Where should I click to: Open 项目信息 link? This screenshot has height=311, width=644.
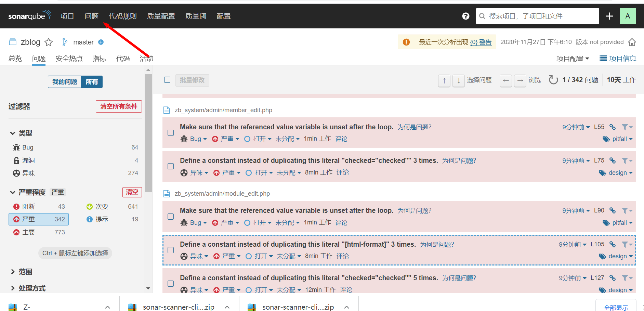618,59
